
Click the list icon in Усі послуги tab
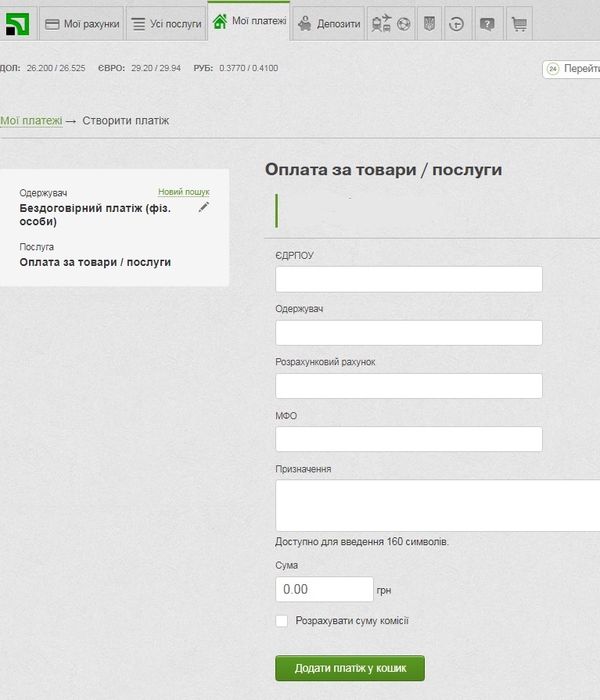pyautogui.click(x=138, y=24)
